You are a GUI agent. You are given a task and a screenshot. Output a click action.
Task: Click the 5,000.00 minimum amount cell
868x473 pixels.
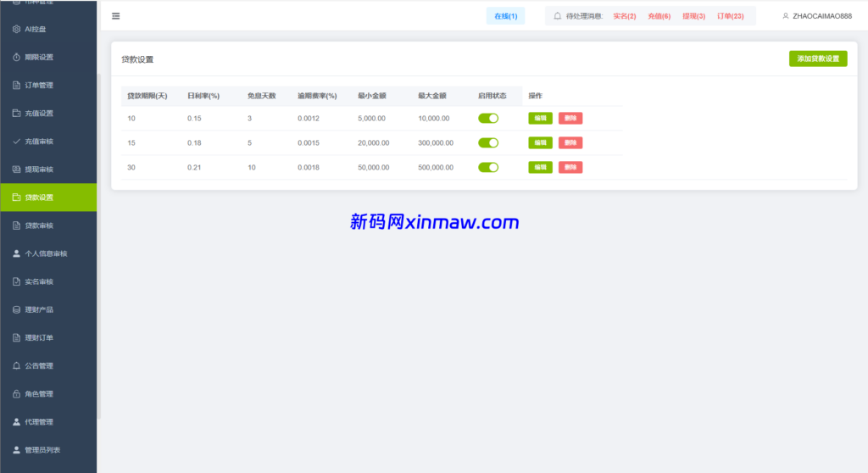371,119
